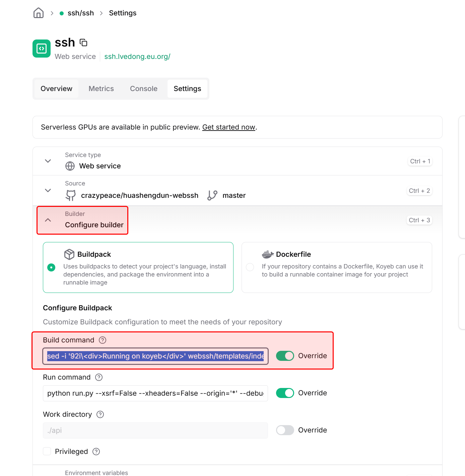Click the home icon in breadcrumb
The image size is (465, 476).
coord(39,13)
